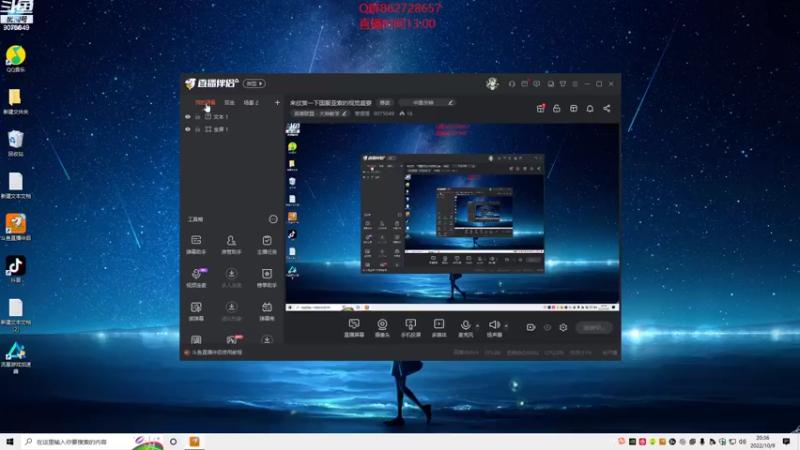Open the 多人连麦 multi-person co-stream tool
Viewport: 800px width, 450px height.
click(x=231, y=278)
